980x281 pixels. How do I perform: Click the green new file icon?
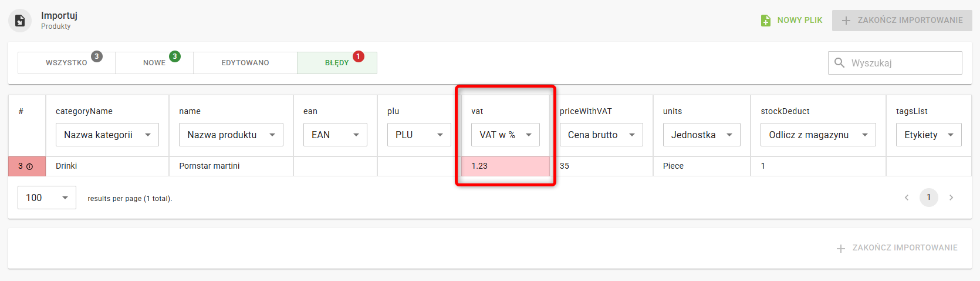click(x=766, y=21)
